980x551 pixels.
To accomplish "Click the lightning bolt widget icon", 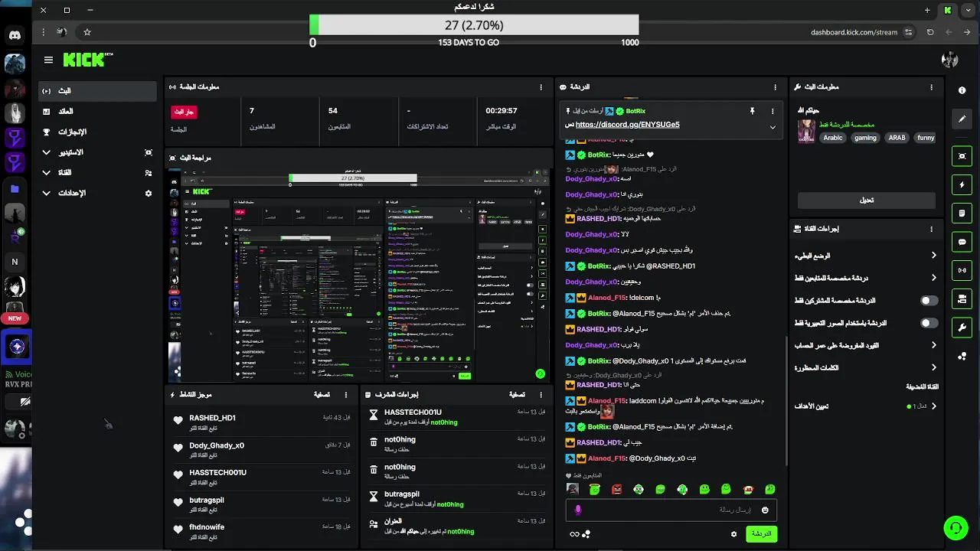I will tap(962, 184).
